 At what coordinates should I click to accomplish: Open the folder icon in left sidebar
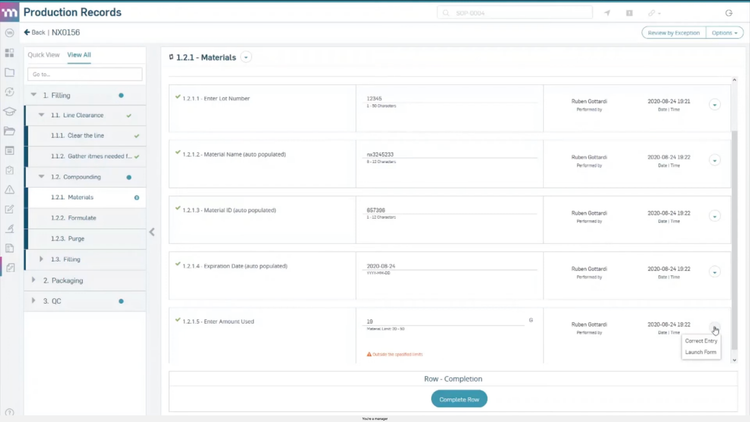10,72
